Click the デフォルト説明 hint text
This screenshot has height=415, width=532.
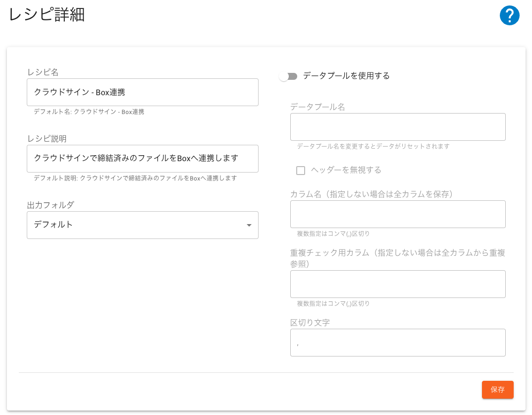(135, 178)
